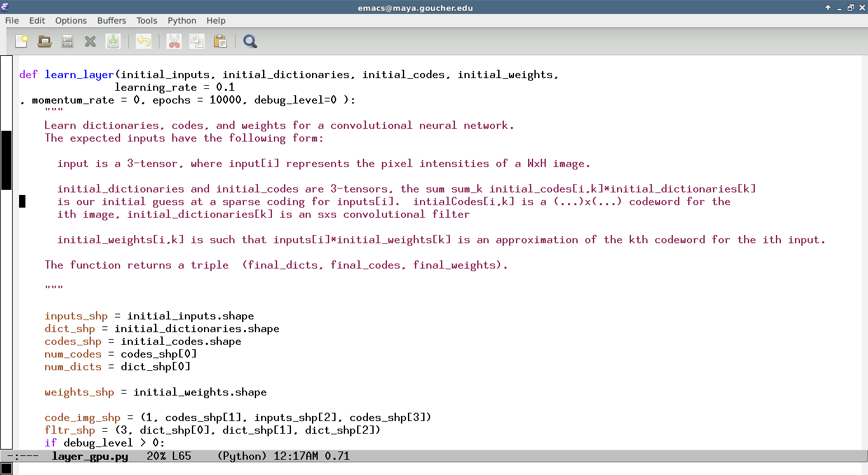
Task: Click the layer_gpu.py buffer name in mode line
Action: click(90, 456)
